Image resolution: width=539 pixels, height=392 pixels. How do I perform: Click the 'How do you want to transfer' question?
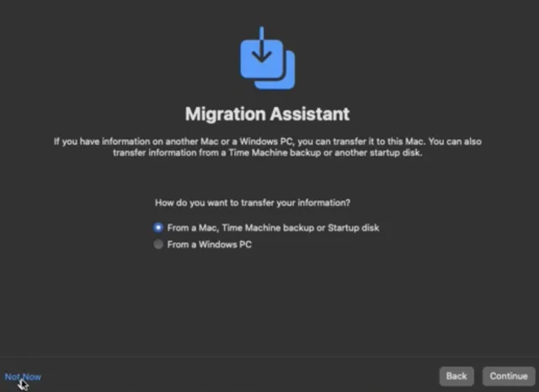(253, 204)
